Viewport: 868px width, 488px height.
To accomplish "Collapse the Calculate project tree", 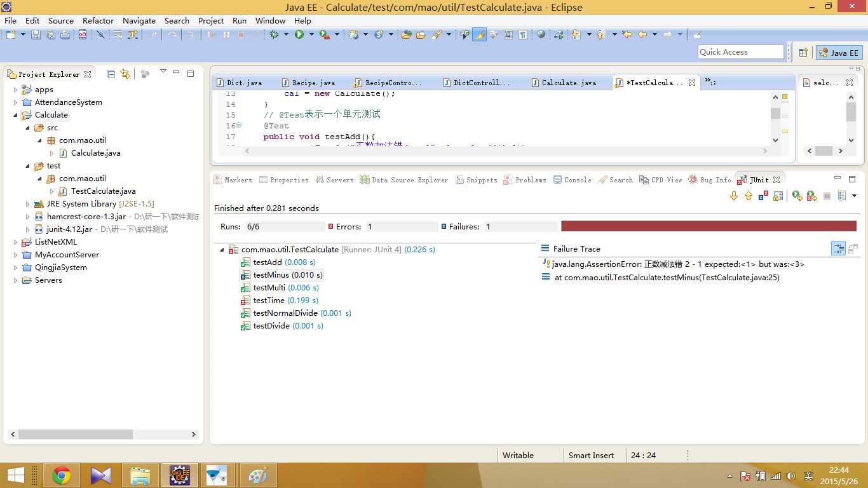I will [16, 115].
